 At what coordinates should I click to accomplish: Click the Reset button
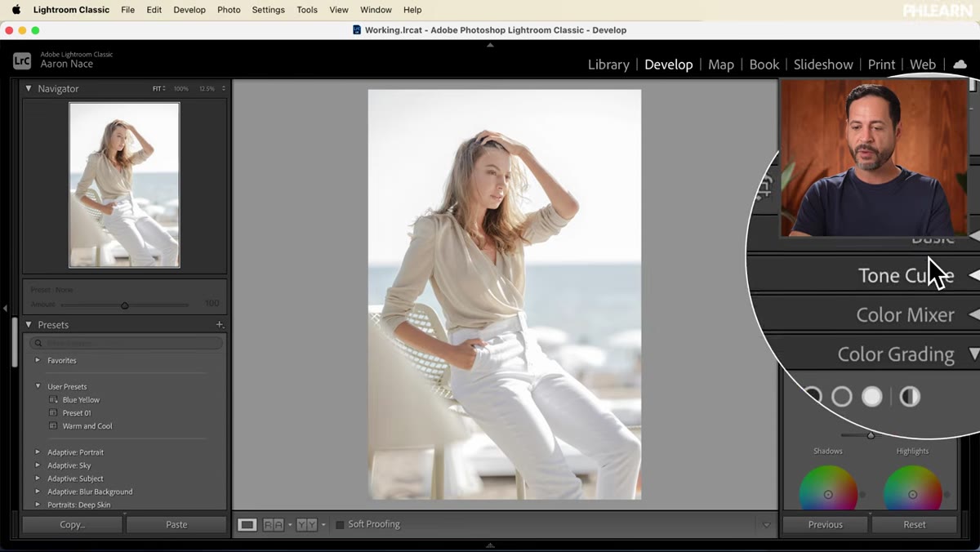pyautogui.click(x=915, y=524)
